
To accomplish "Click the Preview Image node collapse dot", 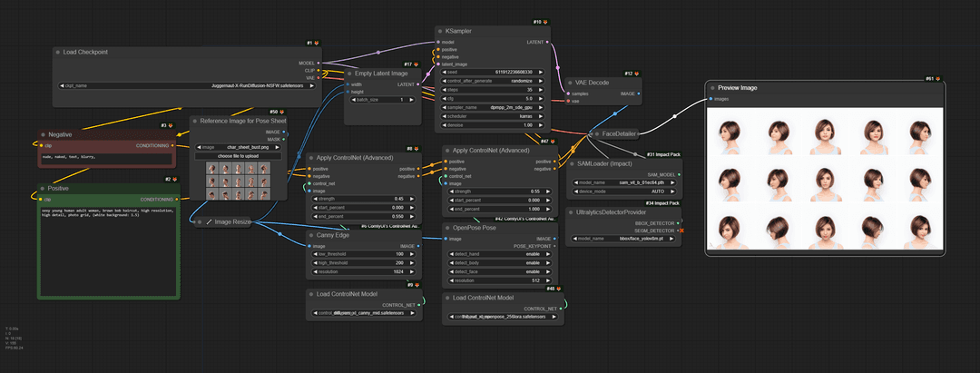I will click(x=712, y=88).
